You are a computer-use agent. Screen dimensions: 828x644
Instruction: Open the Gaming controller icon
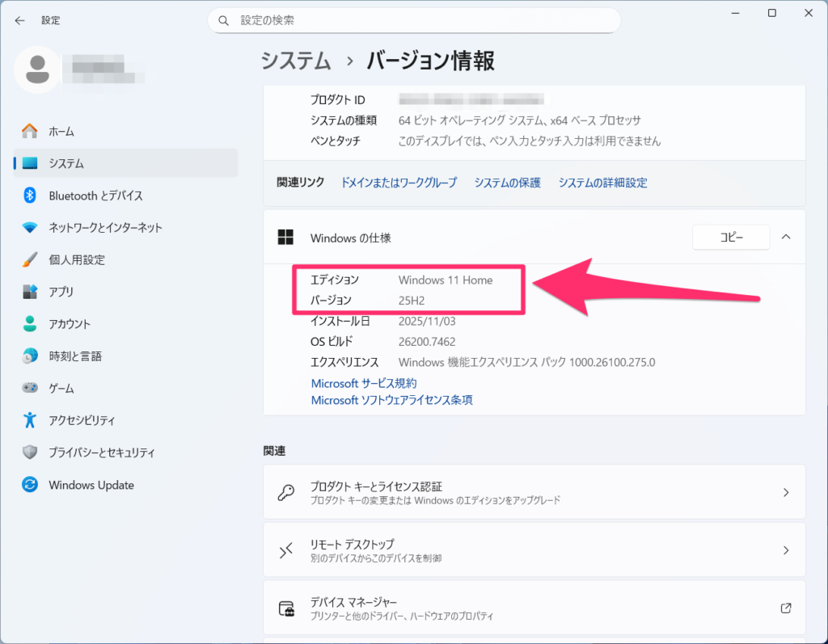click(x=30, y=389)
